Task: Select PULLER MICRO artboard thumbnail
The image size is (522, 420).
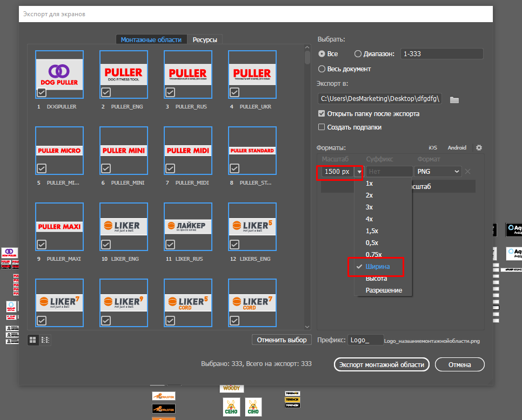Action: click(x=59, y=150)
